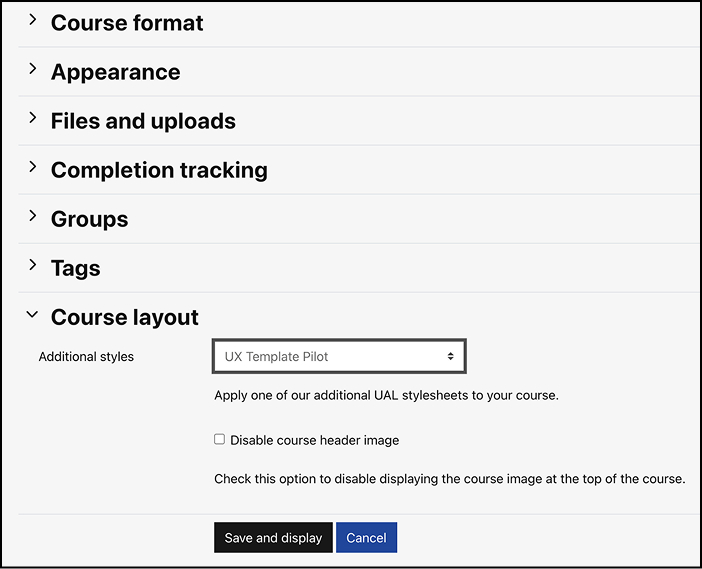Image resolution: width=702 pixels, height=569 pixels.
Task: Click the up-down arrows in the styles select
Action: tap(451, 356)
